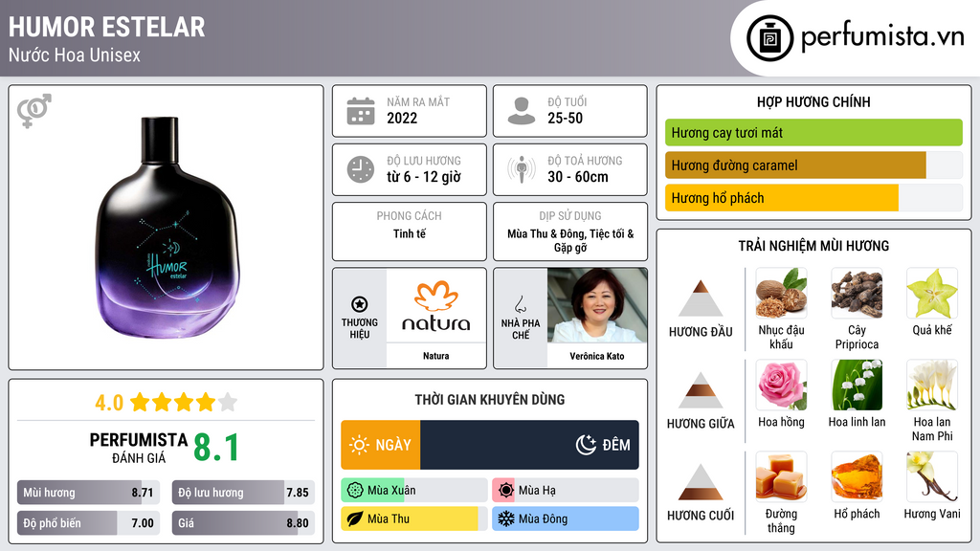Viewport: 980px width, 551px height.
Task: Select the Hoa linh lan note image
Action: click(857, 385)
